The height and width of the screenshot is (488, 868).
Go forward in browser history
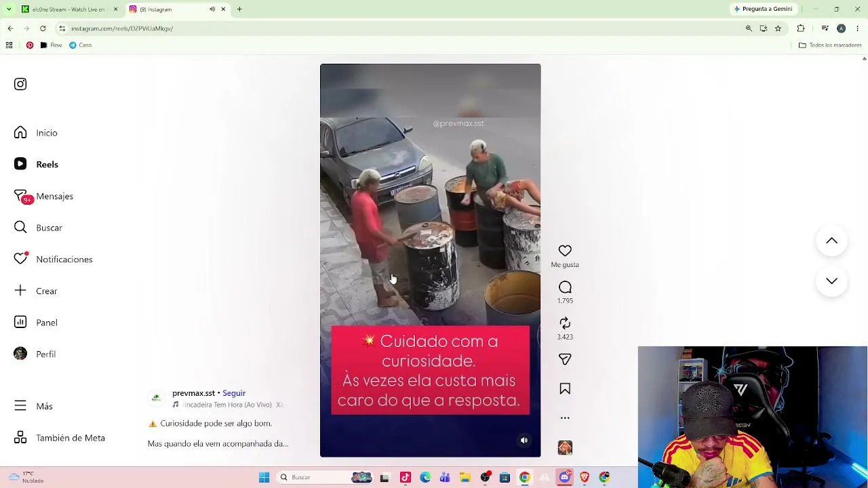point(26,28)
